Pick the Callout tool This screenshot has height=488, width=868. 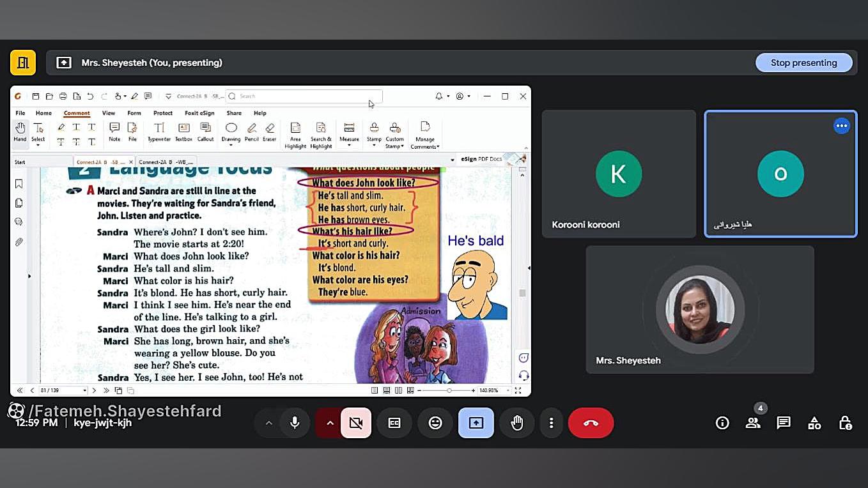[205, 132]
